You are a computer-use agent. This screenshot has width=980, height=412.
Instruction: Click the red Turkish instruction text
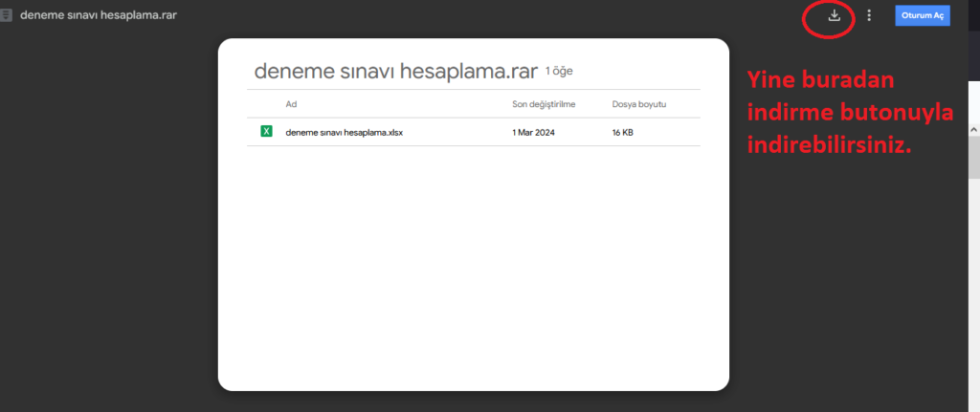pyautogui.click(x=849, y=114)
